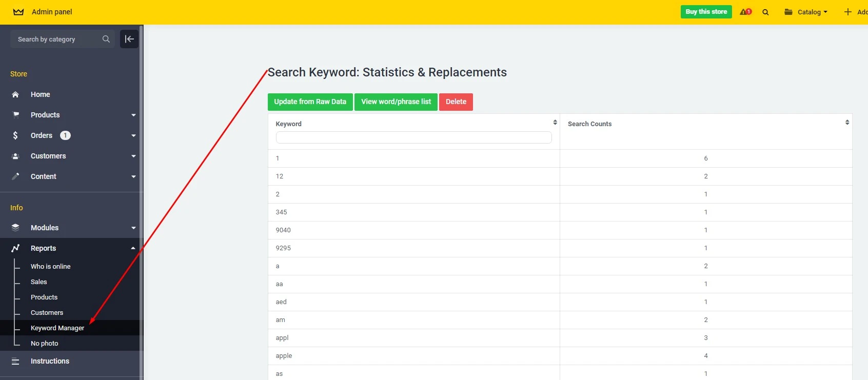The height and width of the screenshot is (380, 868).
Task: Click the Buy this store button
Action: (x=706, y=12)
